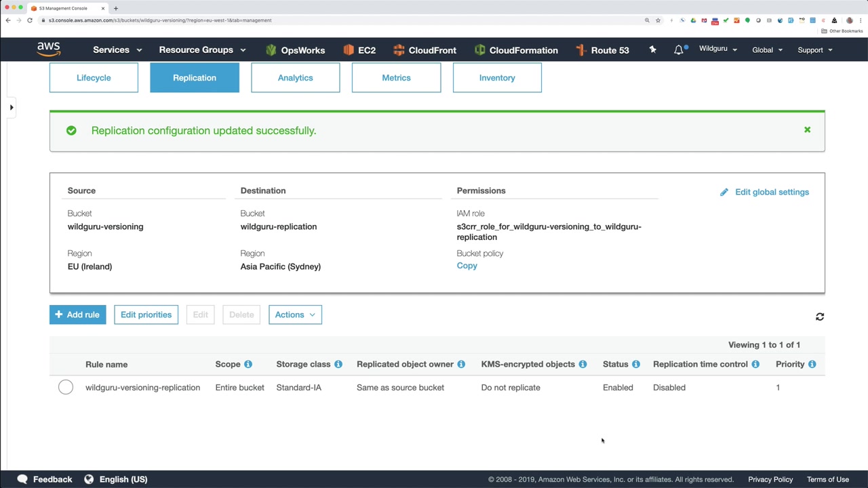The width and height of the screenshot is (868, 488).
Task: Click the Replication time control info icon
Action: [755, 364]
